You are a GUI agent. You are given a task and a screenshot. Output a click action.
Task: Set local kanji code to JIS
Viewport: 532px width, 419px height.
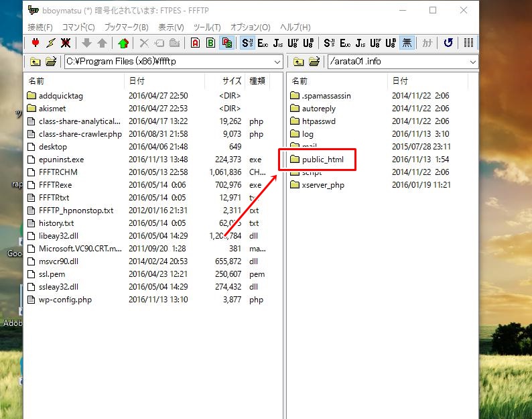coord(278,43)
